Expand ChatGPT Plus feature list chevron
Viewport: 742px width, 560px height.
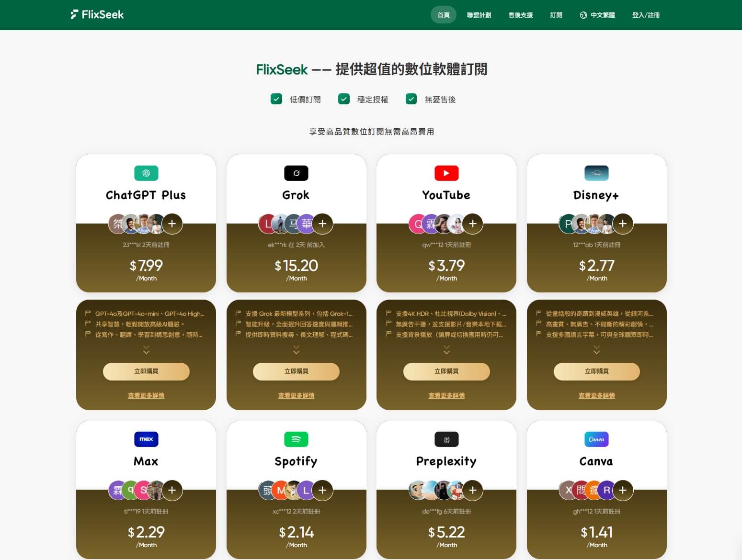(x=146, y=350)
